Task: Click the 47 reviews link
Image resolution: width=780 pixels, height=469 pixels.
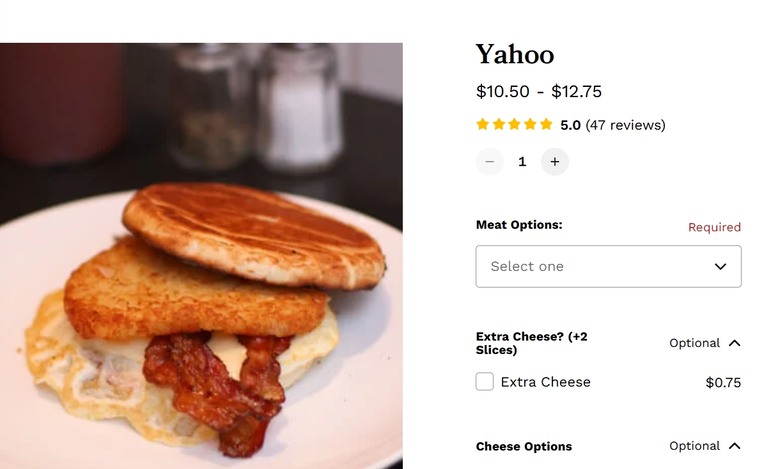Action: 625,125
